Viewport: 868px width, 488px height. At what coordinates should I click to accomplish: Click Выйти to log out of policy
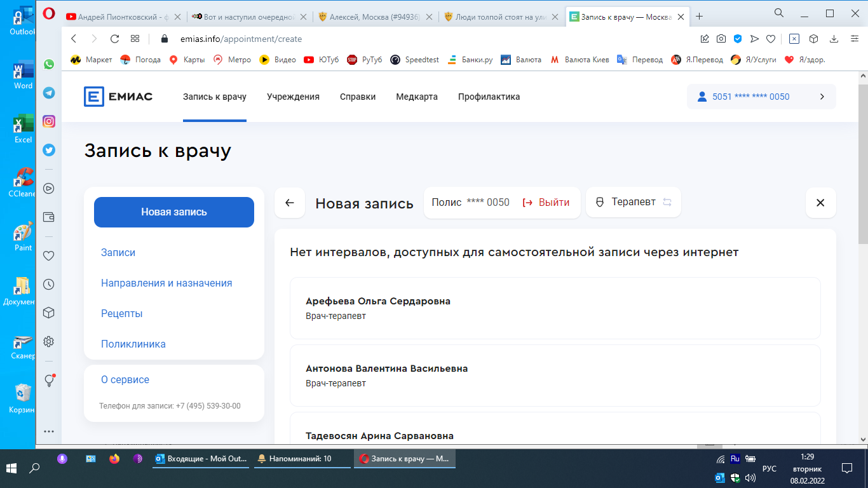pos(546,203)
